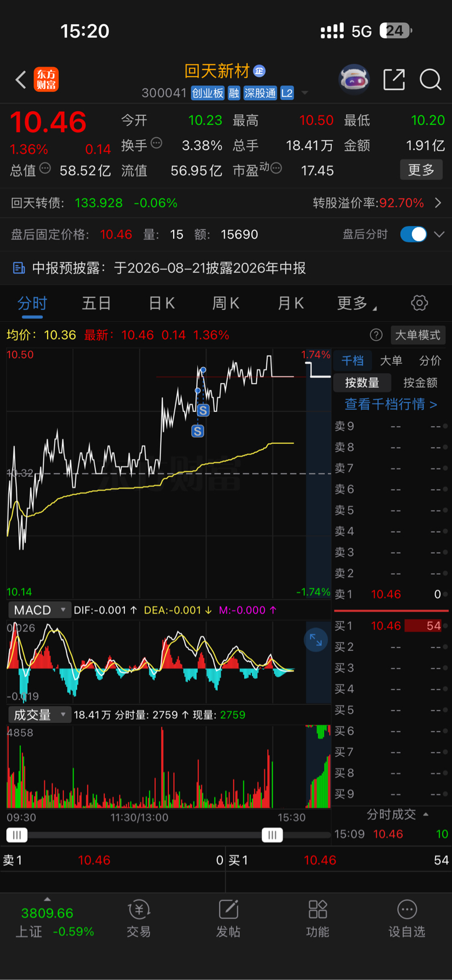Image resolution: width=452 pixels, height=980 pixels.
Task: Switch to the 周K tab
Action: [226, 303]
